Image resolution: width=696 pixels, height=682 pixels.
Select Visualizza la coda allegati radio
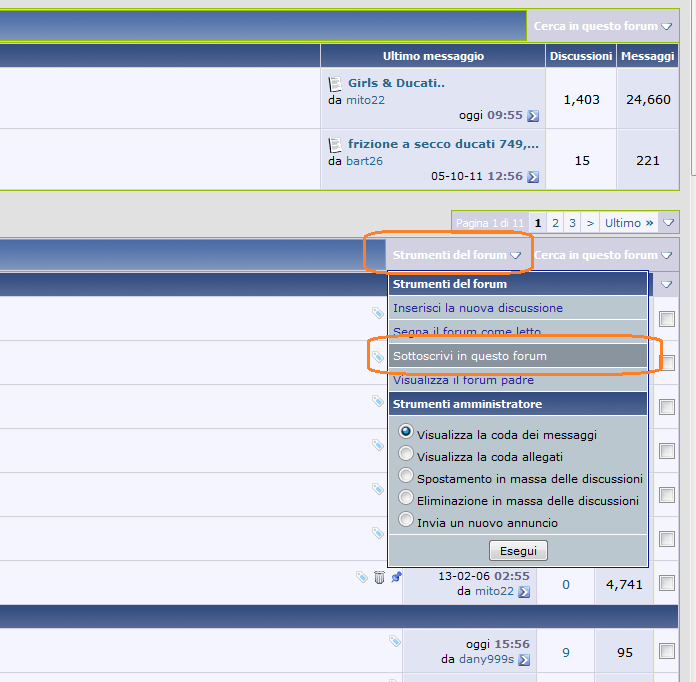tap(406, 453)
